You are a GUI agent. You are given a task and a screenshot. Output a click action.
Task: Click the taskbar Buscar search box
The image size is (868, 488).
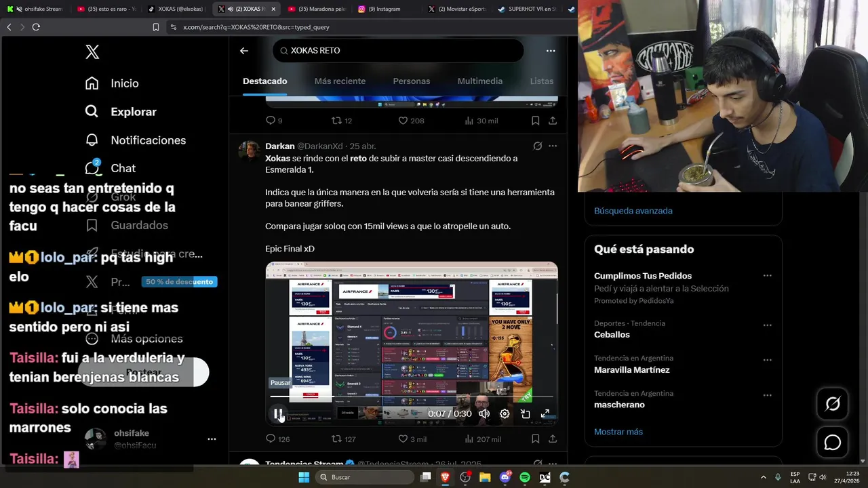pyautogui.click(x=365, y=477)
